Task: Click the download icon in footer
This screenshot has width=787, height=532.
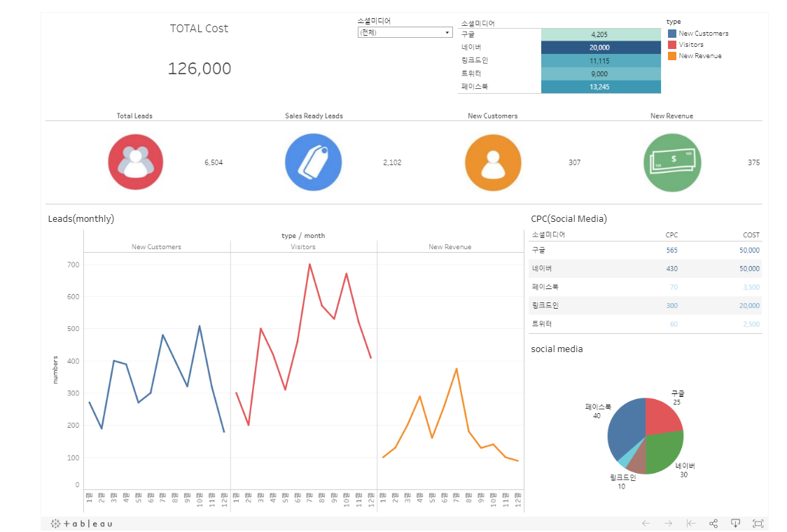Action: point(735,524)
